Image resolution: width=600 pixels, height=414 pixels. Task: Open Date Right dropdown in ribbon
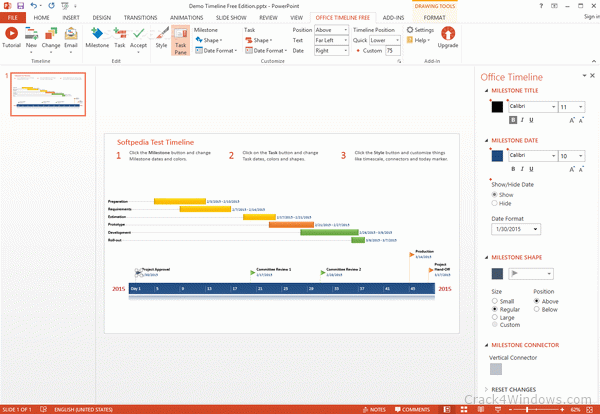pos(331,51)
